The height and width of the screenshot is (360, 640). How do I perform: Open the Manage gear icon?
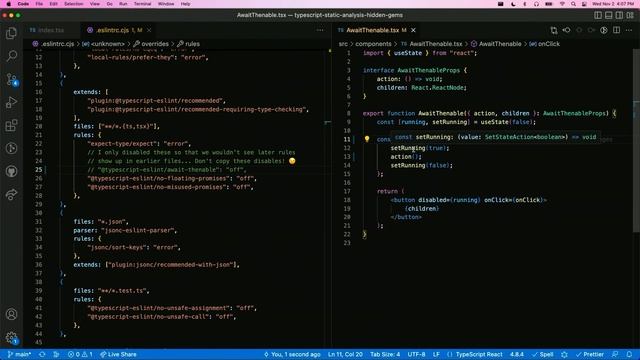[x=11, y=338]
